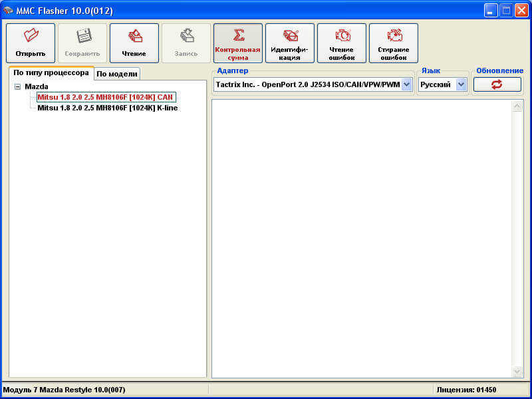The image size is (532, 399).
Task: Open the Язык dropdown arrow
Action: 461,84
